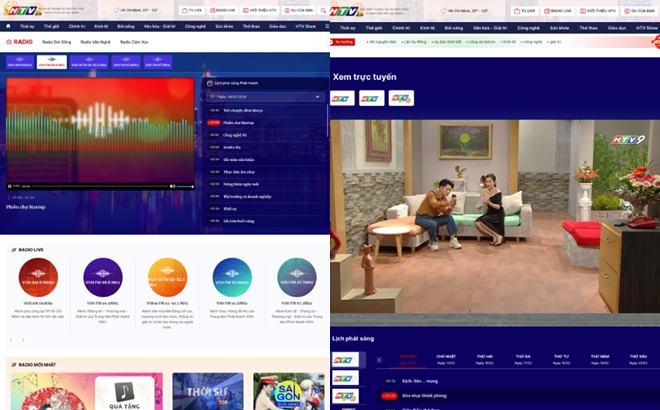Open Thể thao in Radio page navbar
660x410 pixels.
251,26
